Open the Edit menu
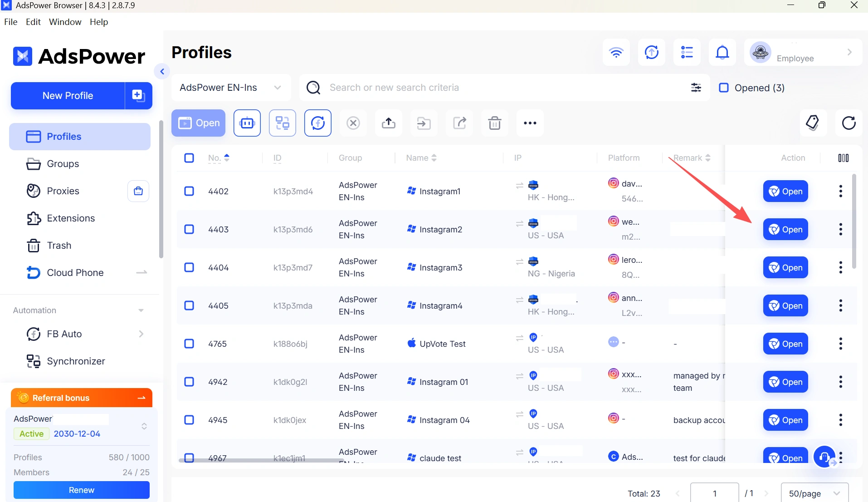This screenshot has height=502, width=868. 33,22
